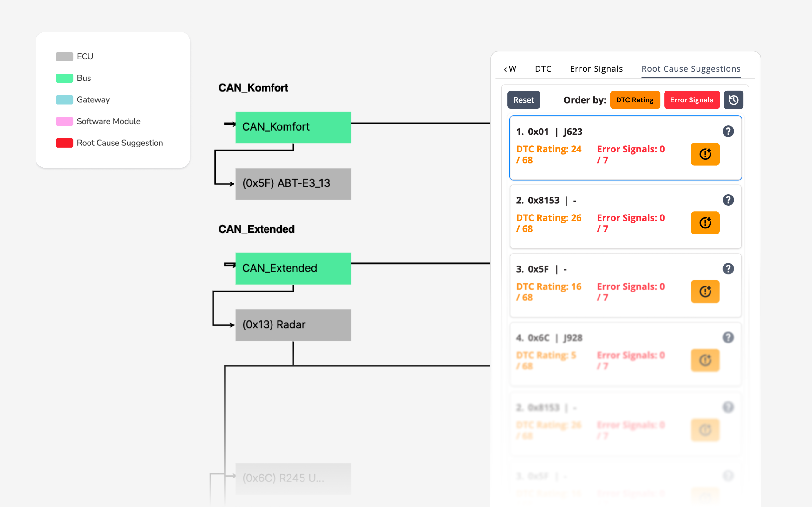Image resolution: width=812 pixels, height=507 pixels.
Task: Click orange alert button on 0x01 J623 card
Action: (705, 154)
